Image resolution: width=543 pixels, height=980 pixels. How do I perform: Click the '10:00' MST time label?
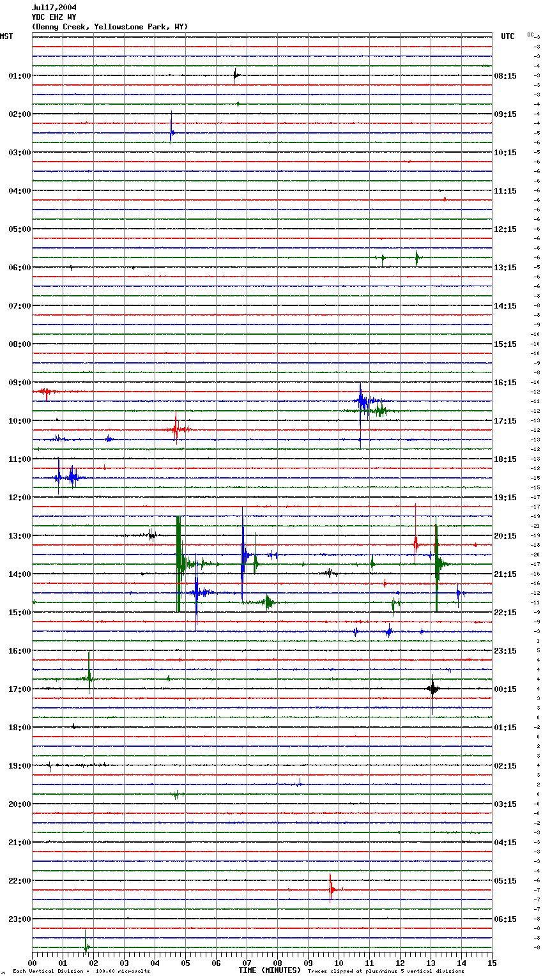[19, 421]
